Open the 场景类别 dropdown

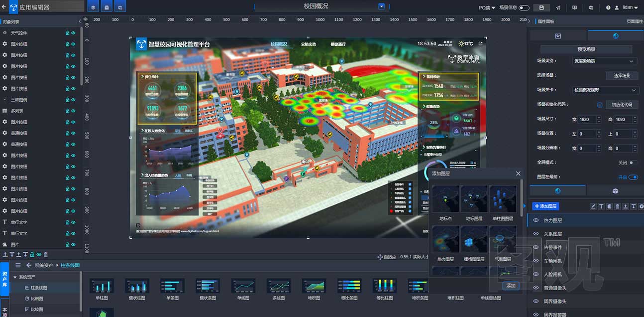click(604, 61)
